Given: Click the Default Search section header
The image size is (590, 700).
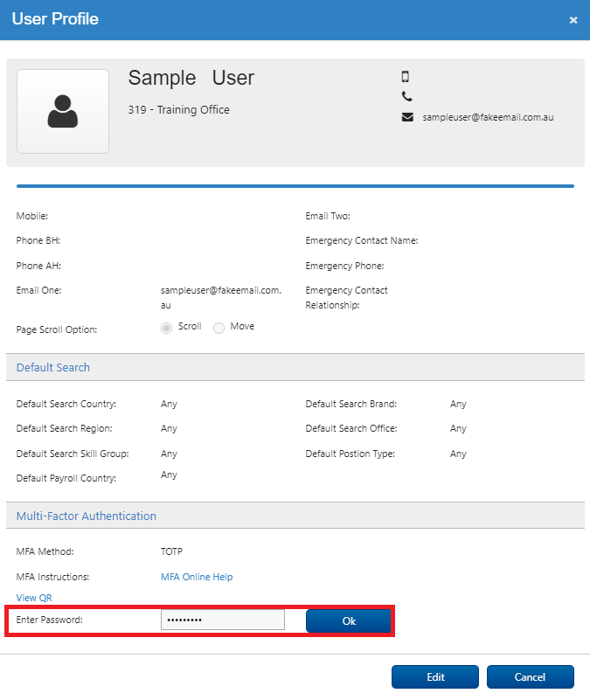Looking at the screenshot, I should pos(295,367).
